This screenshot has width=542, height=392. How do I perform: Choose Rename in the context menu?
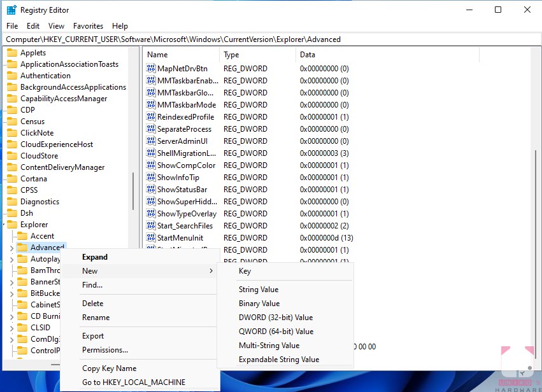coord(139,318)
